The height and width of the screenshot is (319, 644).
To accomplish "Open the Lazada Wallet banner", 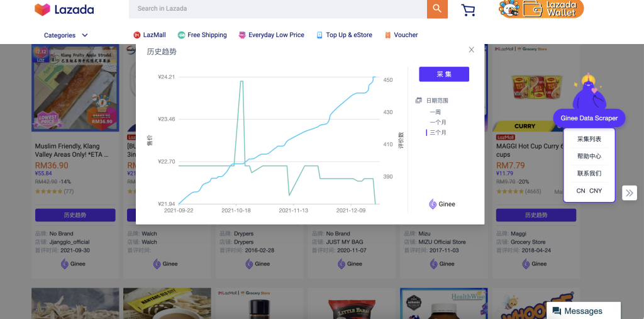I will tap(541, 9).
